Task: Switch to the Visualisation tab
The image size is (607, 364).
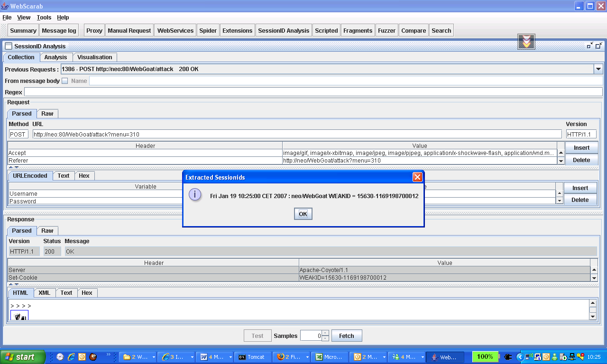Action: click(x=95, y=57)
